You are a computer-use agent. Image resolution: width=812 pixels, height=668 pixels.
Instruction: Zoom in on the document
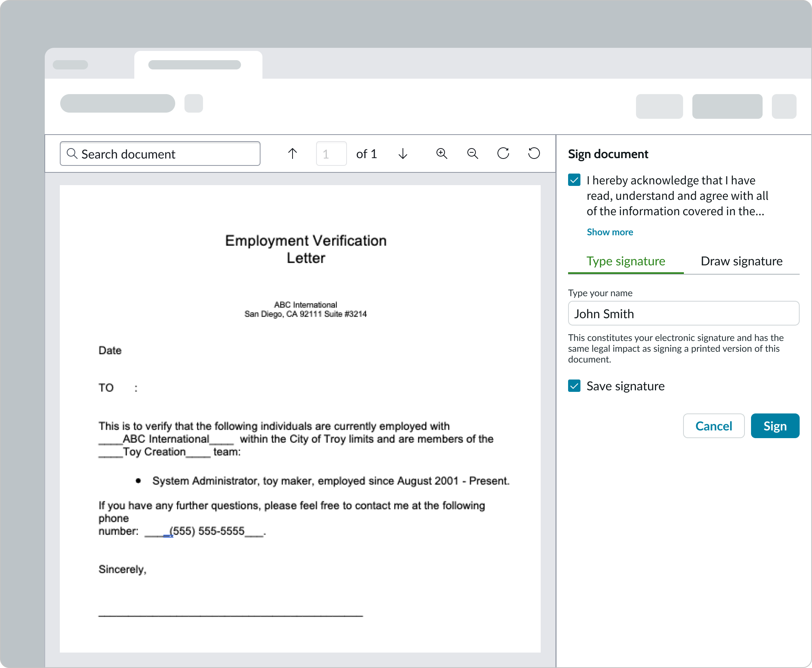pyautogui.click(x=442, y=154)
